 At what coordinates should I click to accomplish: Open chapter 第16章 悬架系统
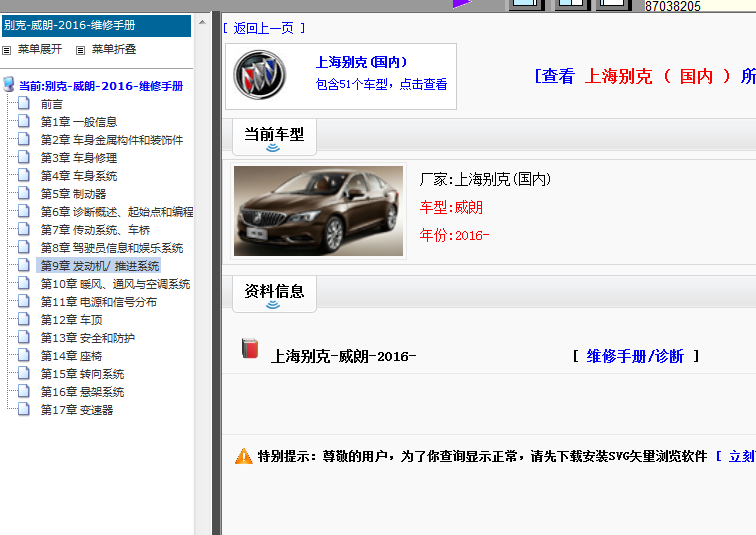tap(82, 392)
